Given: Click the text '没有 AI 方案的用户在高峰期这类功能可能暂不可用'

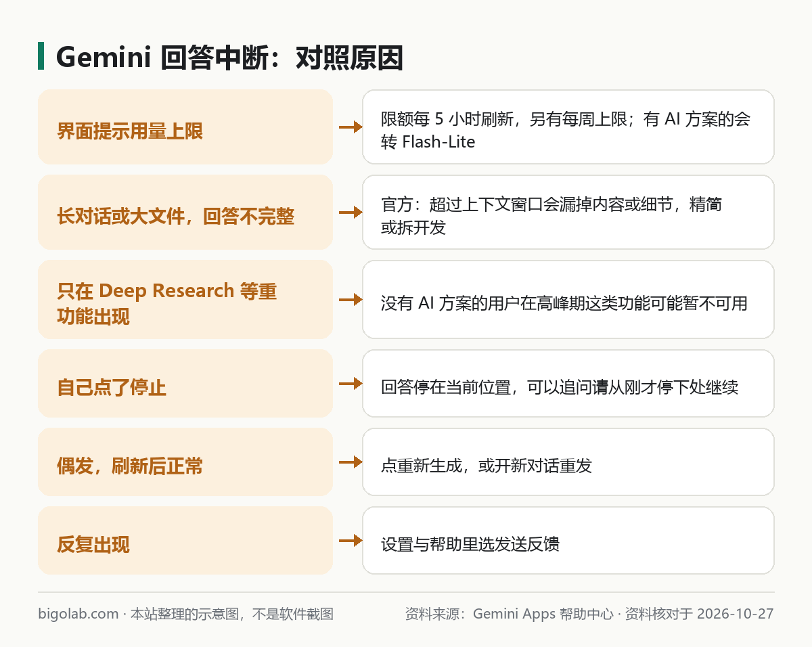Looking at the screenshot, I should coord(564,303).
